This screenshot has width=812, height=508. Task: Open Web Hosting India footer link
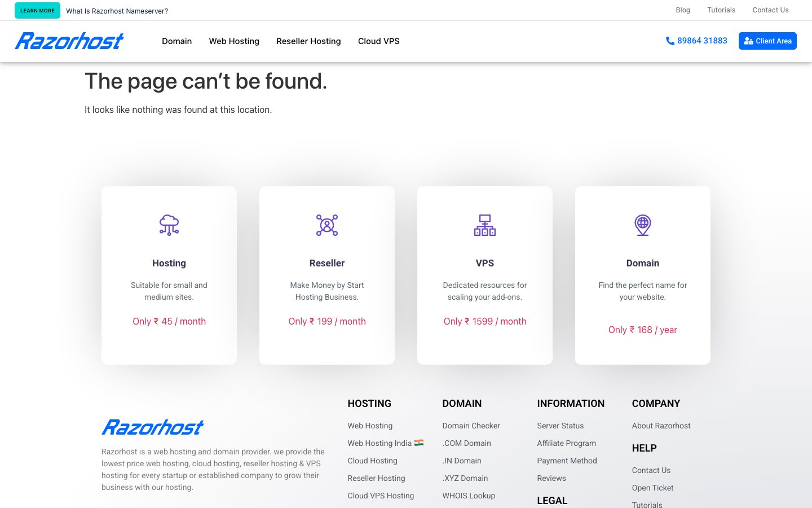point(385,443)
